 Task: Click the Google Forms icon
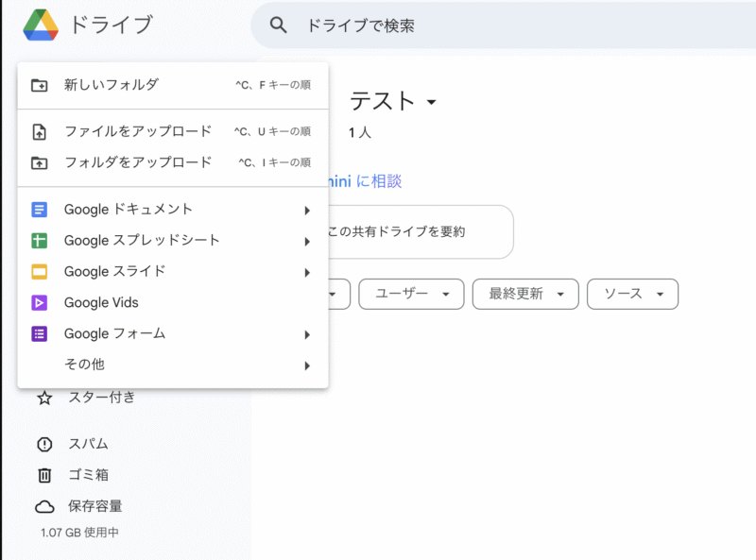coord(40,334)
